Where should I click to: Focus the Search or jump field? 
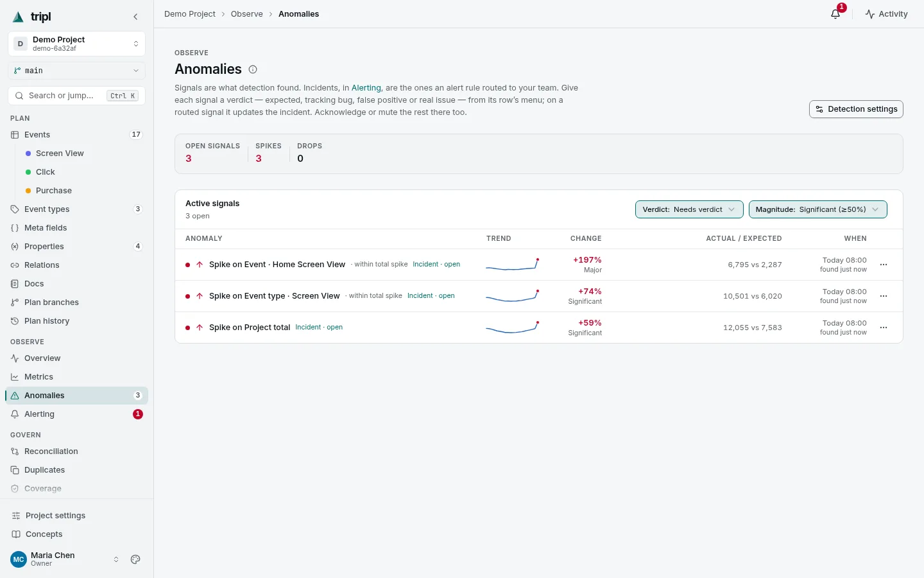point(76,96)
